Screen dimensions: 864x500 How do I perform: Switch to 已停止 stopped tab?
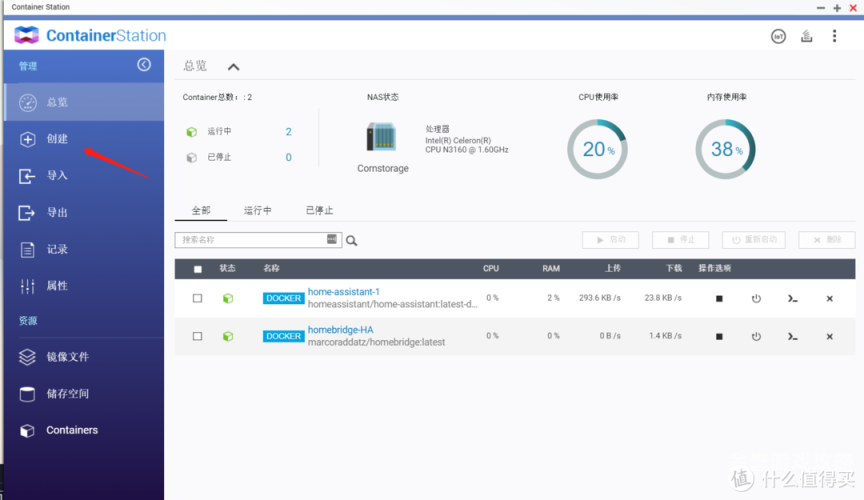320,211
